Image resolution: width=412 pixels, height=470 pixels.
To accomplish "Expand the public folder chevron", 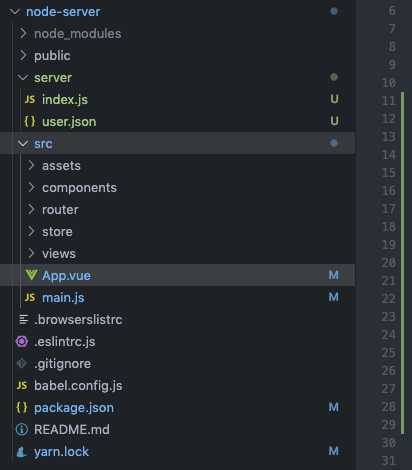I will coord(23,55).
